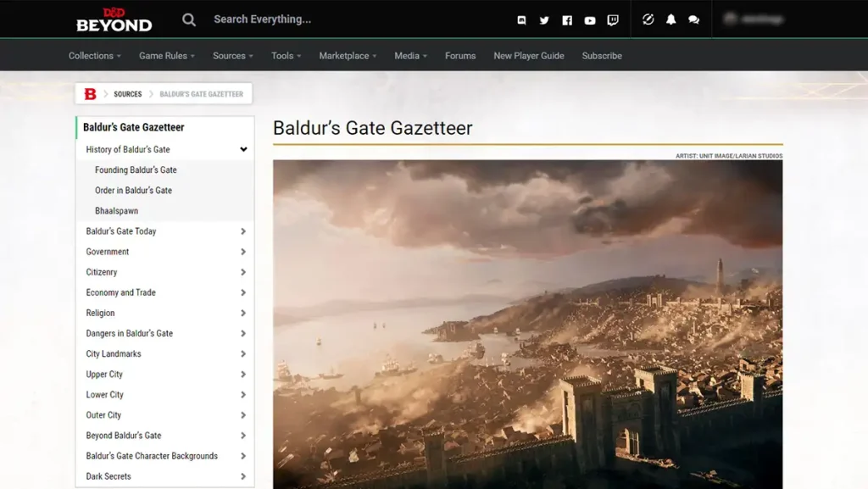Image resolution: width=868 pixels, height=489 pixels.
Task: Expand the Lower City chevron
Action: tap(243, 395)
